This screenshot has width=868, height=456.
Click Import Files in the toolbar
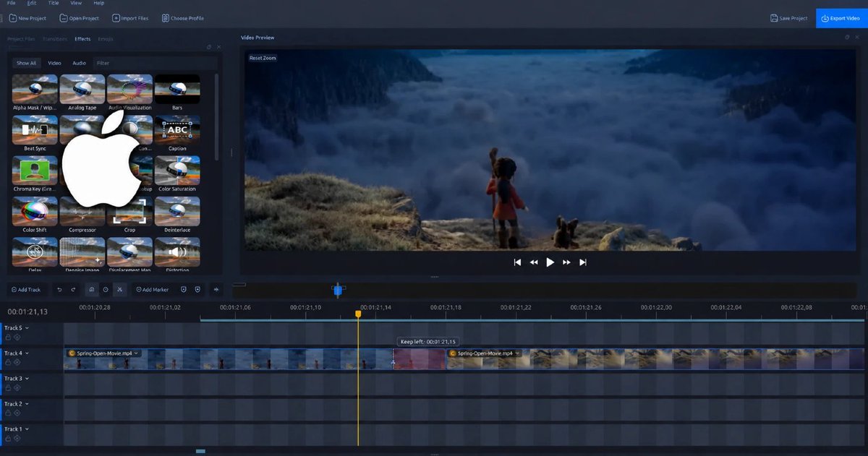pyautogui.click(x=131, y=18)
